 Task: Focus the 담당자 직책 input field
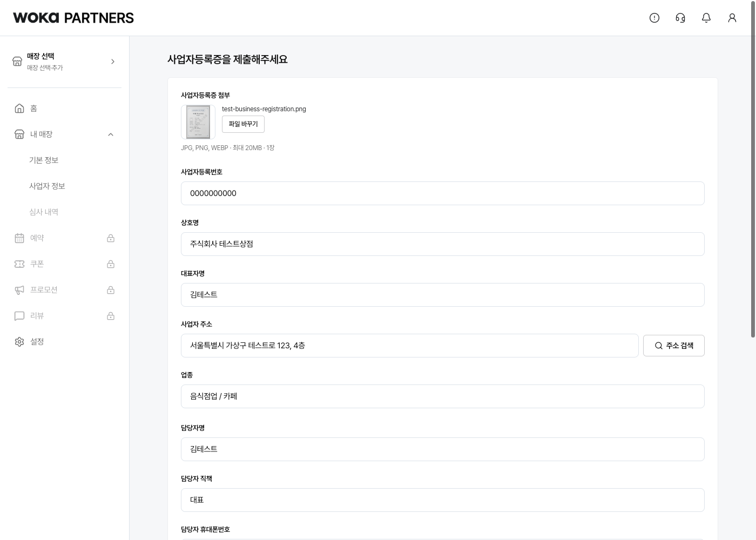click(x=443, y=500)
